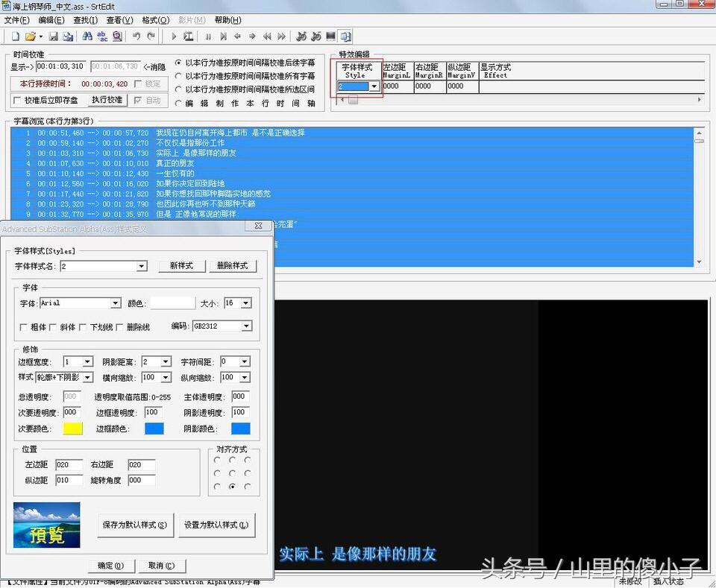716x588 pixels.
Task: Click the Open folder toolbar icon
Action: point(30,36)
